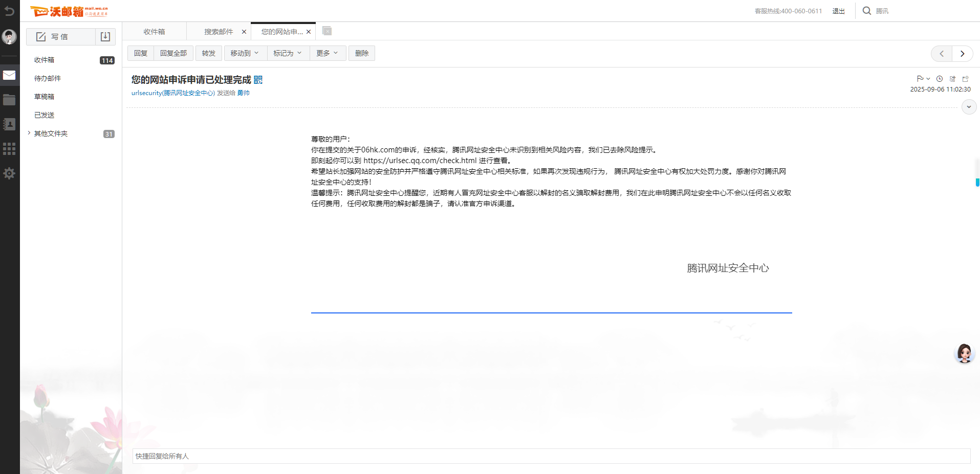Open the apps grid icon in the sidebar
Screen dimensions: 980x474
9,149
